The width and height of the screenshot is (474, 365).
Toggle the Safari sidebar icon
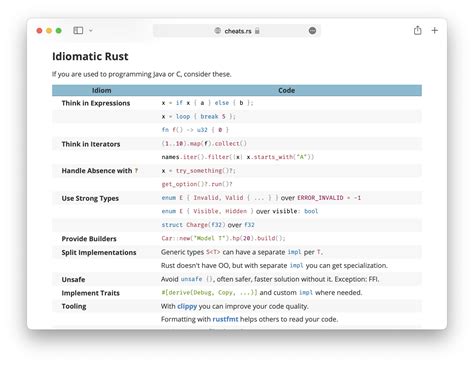point(78,31)
